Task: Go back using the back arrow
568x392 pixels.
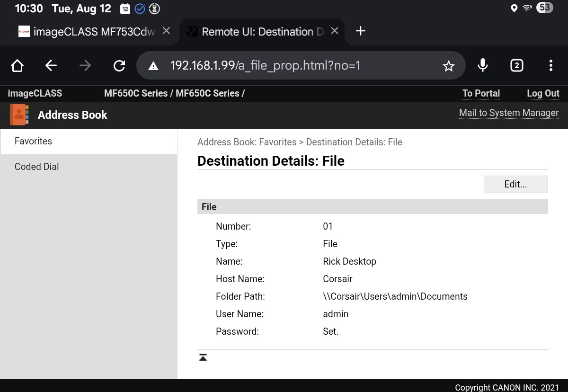Action: coord(51,66)
